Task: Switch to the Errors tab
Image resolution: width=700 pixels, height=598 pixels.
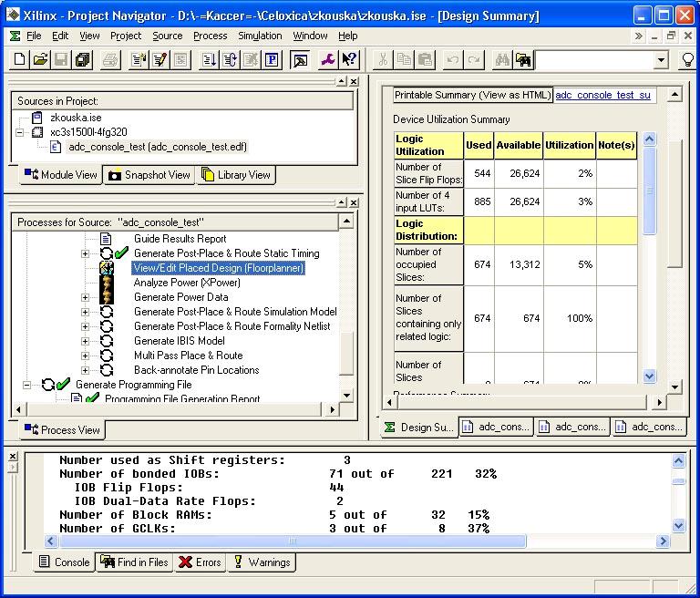Action: click(x=200, y=562)
